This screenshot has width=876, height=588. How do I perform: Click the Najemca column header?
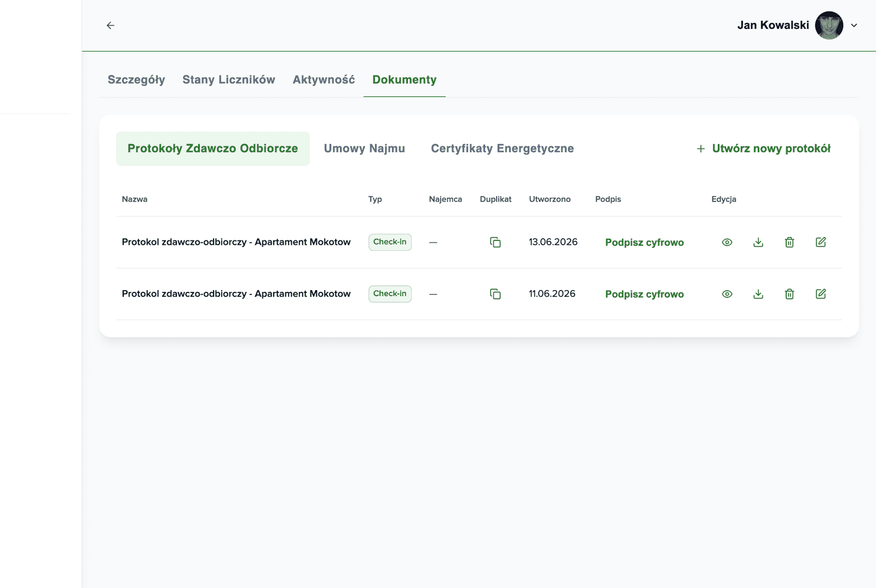[x=446, y=199]
